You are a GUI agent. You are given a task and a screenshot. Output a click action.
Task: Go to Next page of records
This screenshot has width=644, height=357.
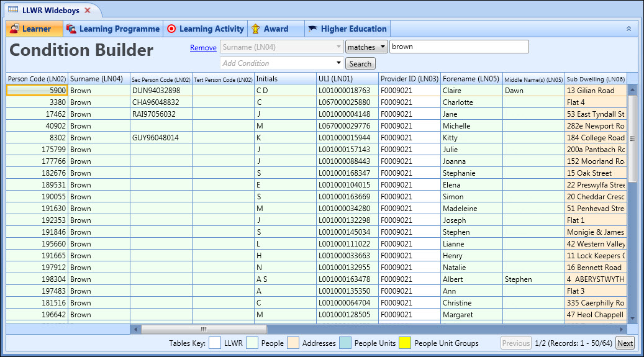[625, 343]
